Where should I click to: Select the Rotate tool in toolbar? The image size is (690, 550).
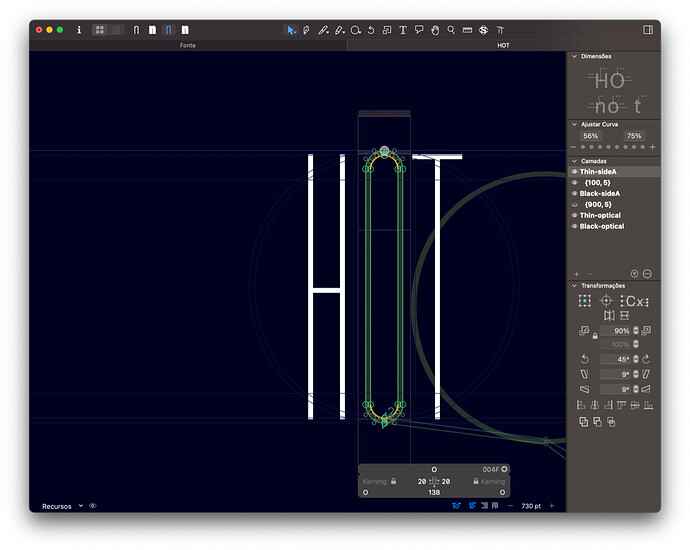click(x=371, y=30)
